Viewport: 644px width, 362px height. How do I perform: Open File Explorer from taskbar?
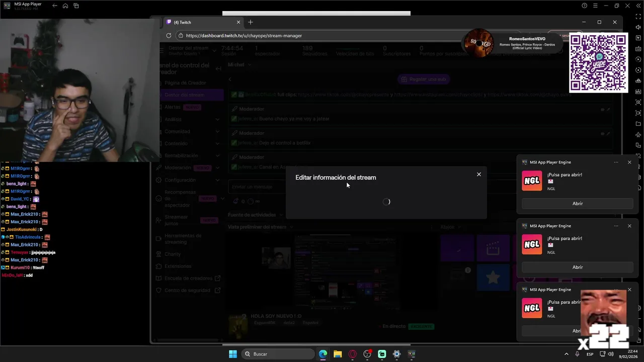(x=338, y=354)
